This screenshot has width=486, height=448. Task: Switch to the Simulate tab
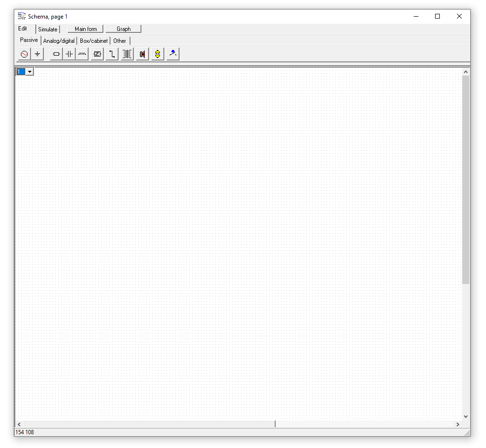(x=48, y=29)
